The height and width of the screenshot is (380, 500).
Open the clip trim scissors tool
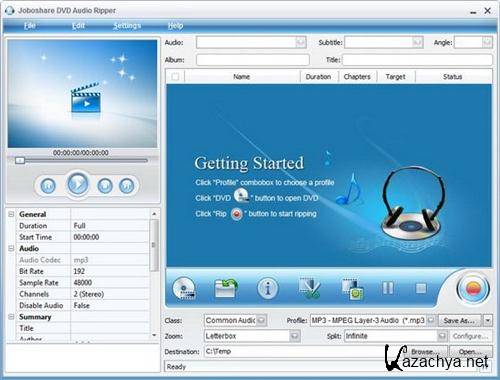tap(310, 288)
